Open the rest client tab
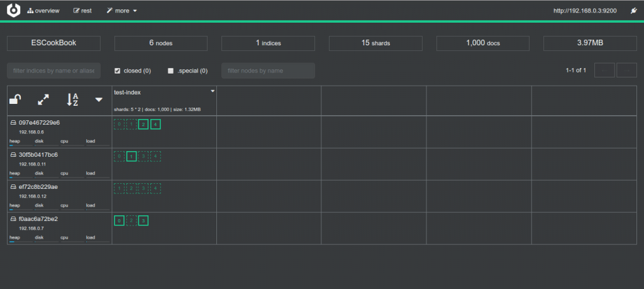 pos(82,11)
